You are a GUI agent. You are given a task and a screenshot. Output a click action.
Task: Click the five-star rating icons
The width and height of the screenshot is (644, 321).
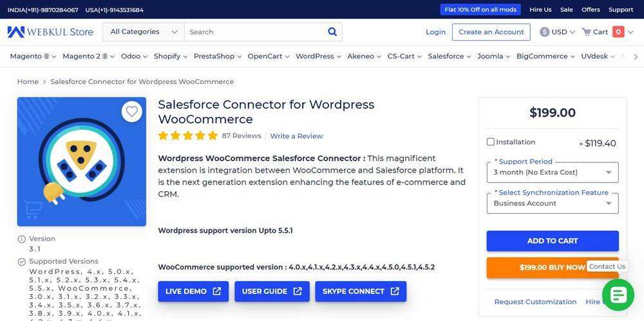coord(188,136)
